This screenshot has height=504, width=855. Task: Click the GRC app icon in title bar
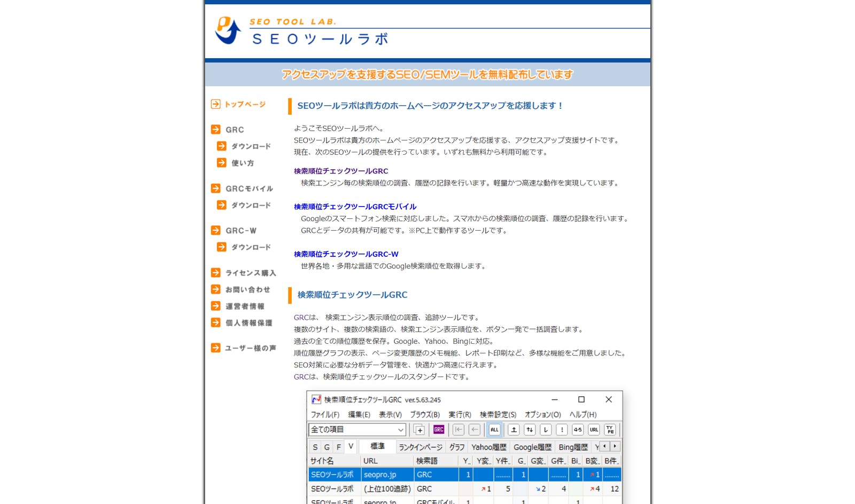pos(316,399)
